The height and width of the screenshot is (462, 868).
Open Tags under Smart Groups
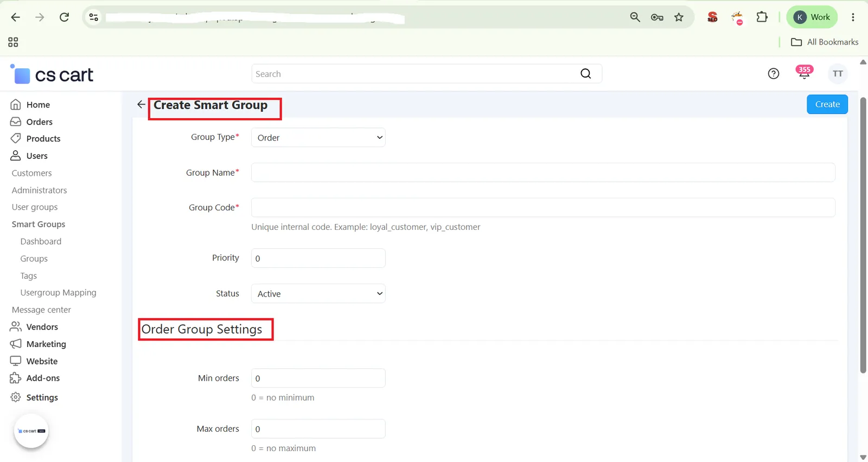(x=29, y=276)
